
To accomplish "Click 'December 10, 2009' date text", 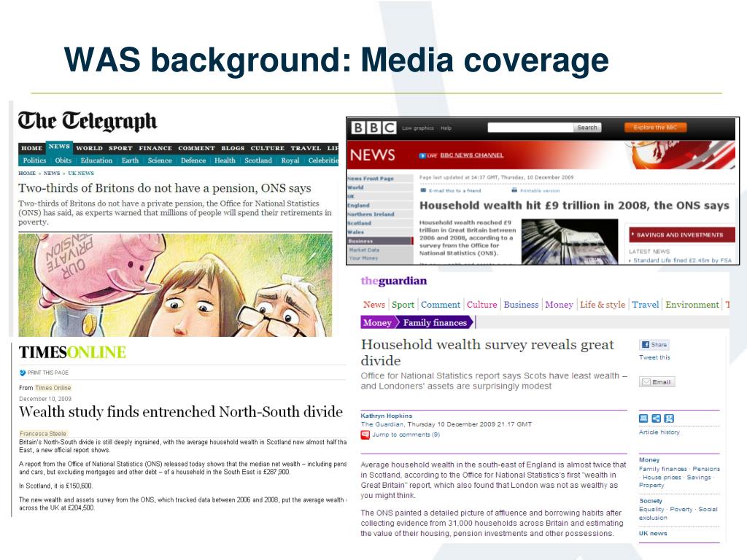I will coord(45,399).
